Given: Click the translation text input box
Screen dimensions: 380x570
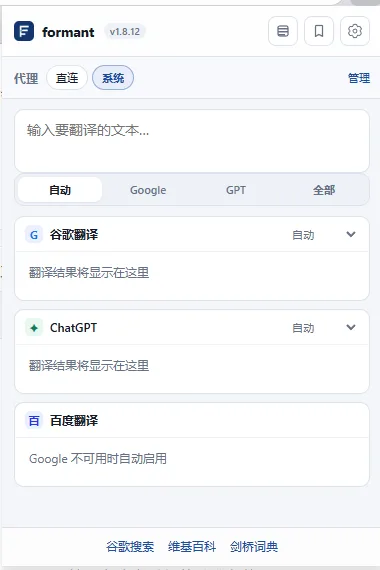Looking at the screenshot, I should (192, 141).
